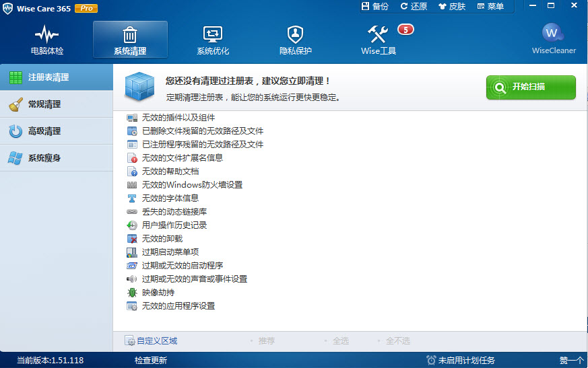Select 系统瘦身 in the sidebar

57,158
